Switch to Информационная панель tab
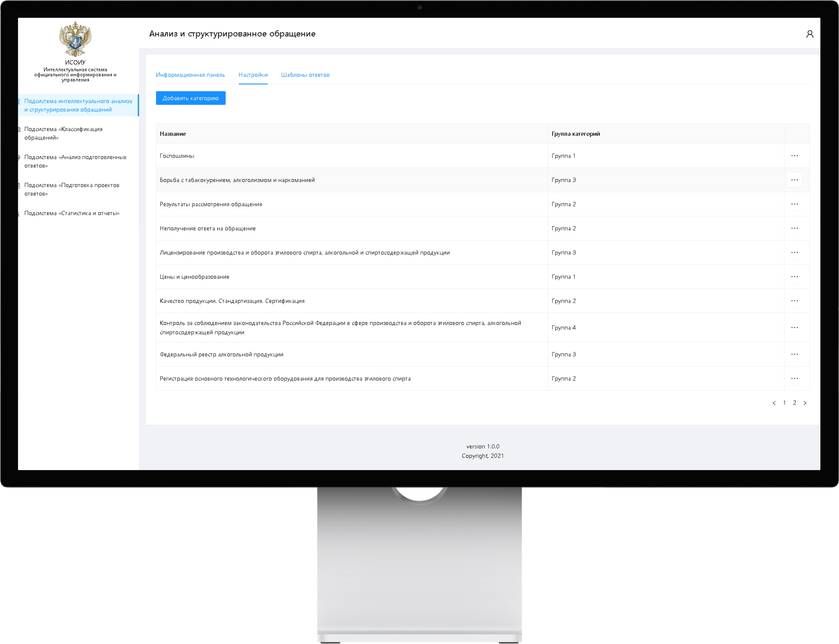The image size is (839, 644). pos(190,75)
